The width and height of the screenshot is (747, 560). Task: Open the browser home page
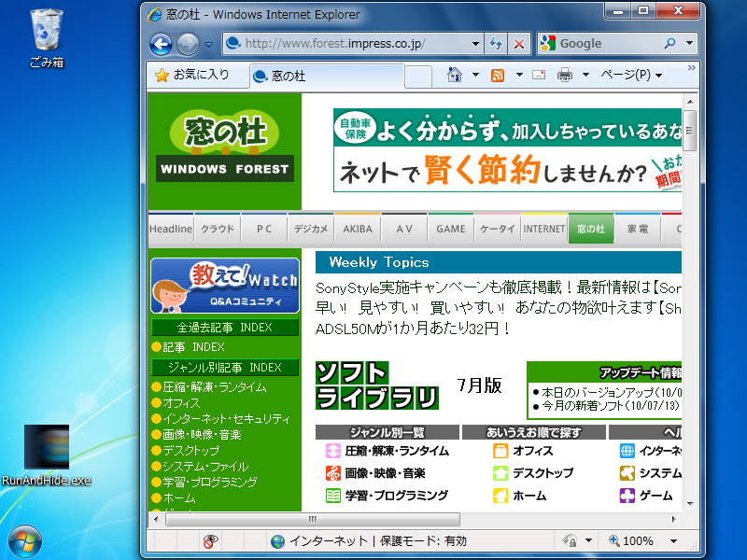(453, 73)
